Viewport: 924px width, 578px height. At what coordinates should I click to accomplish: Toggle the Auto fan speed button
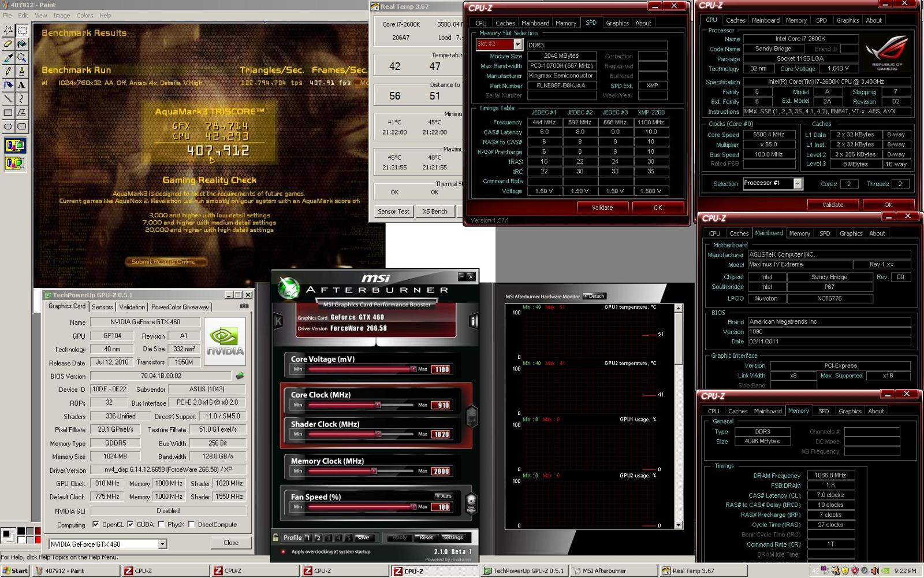coord(444,497)
